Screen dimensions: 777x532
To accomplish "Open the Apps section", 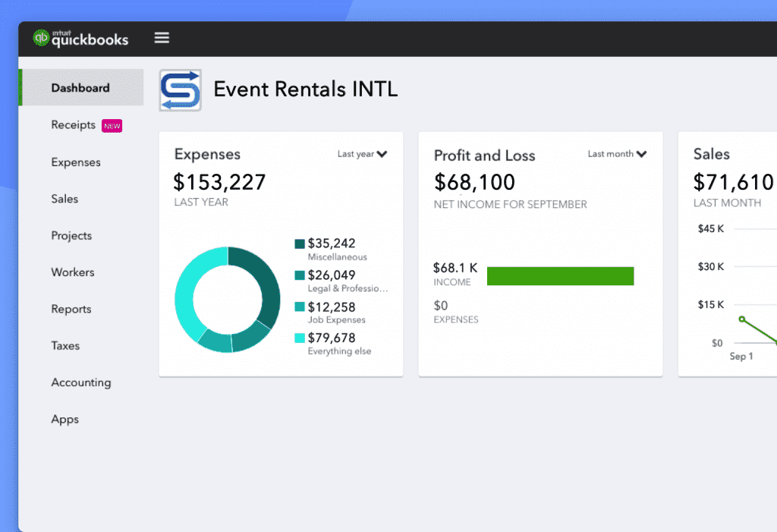I will tap(65, 420).
